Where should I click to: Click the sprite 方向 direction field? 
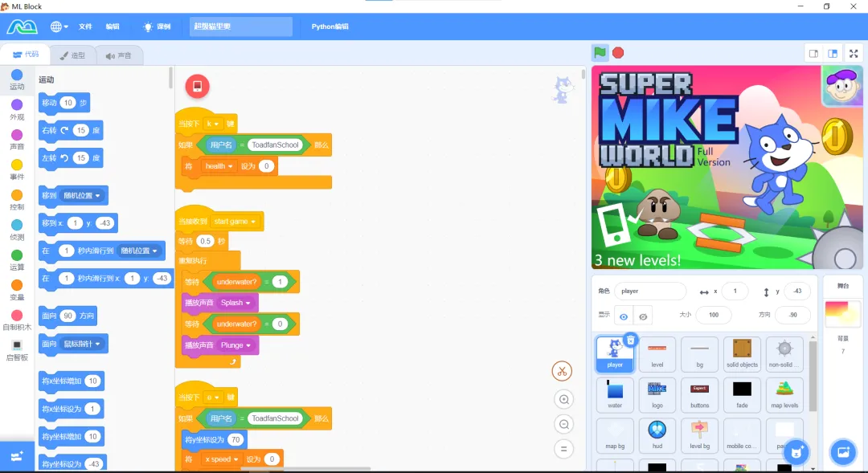click(792, 315)
